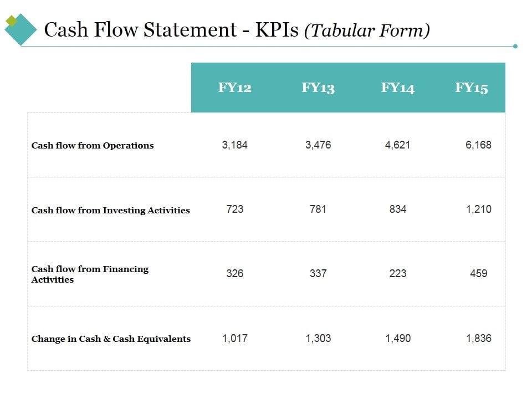Click the small green diamond shape
This screenshot has width=532, height=399.
point(11,21)
